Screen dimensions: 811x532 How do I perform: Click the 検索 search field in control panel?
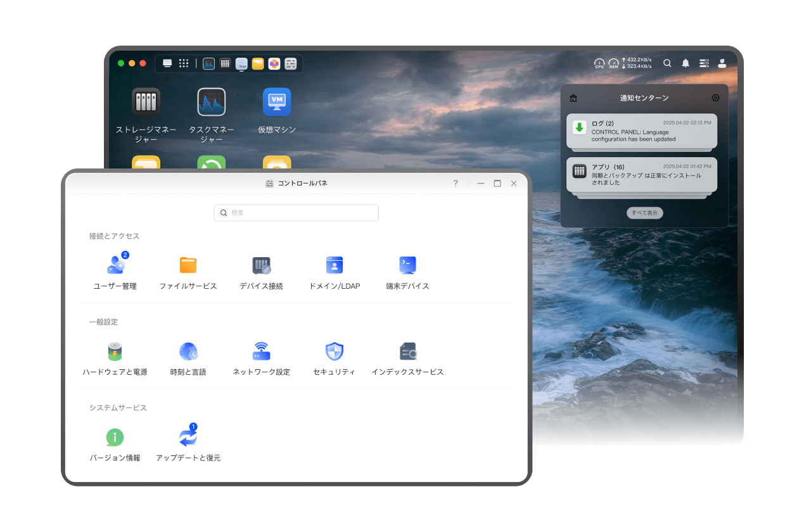click(x=297, y=213)
